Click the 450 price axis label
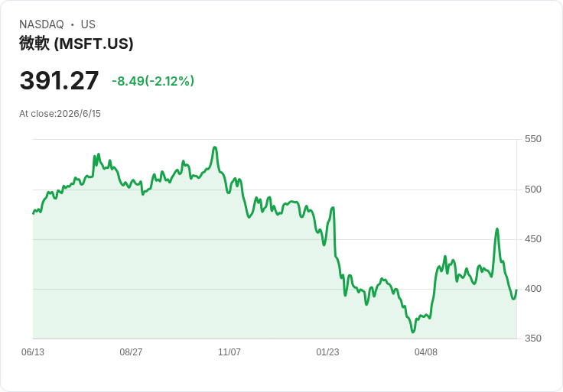The height and width of the screenshot is (392, 563). tap(533, 239)
